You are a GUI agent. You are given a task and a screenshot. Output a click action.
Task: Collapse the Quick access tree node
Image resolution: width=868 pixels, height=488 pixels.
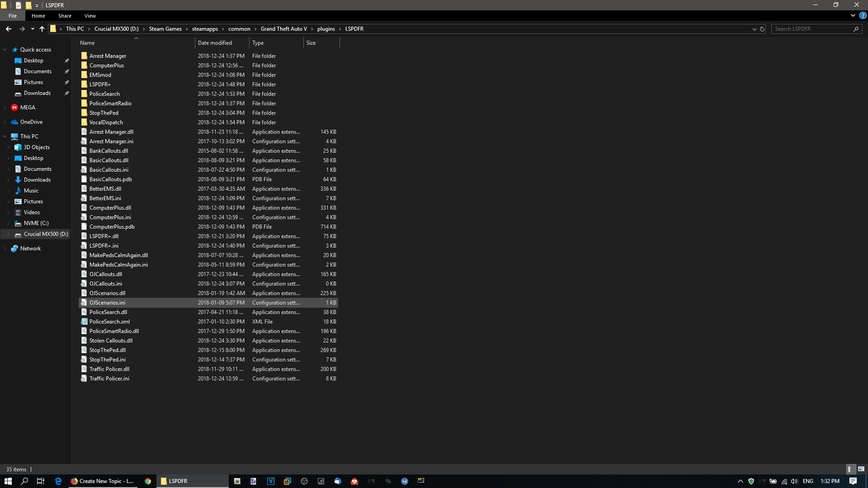(5, 50)
